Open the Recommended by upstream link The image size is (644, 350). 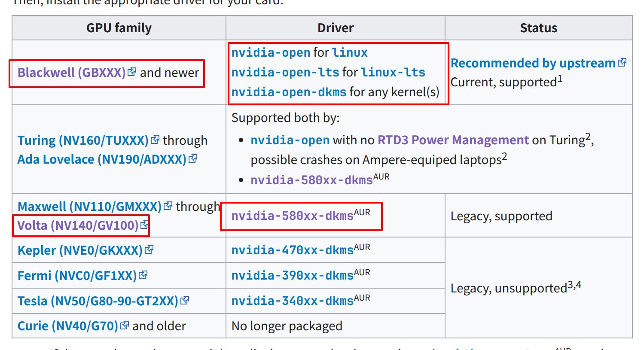tap(533, 63)
